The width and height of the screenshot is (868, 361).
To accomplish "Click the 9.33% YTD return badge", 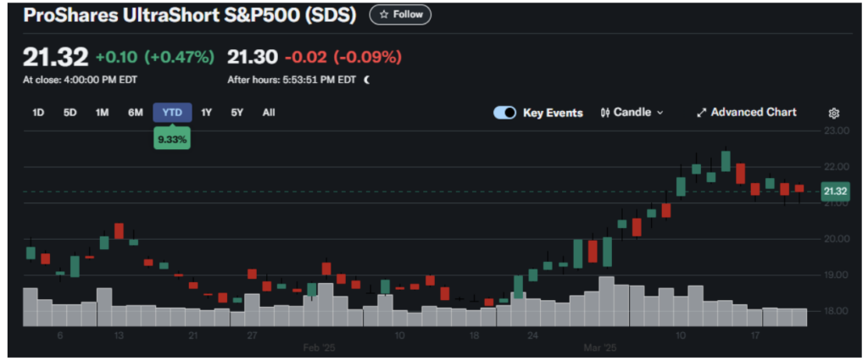I will tap(172, 140).
